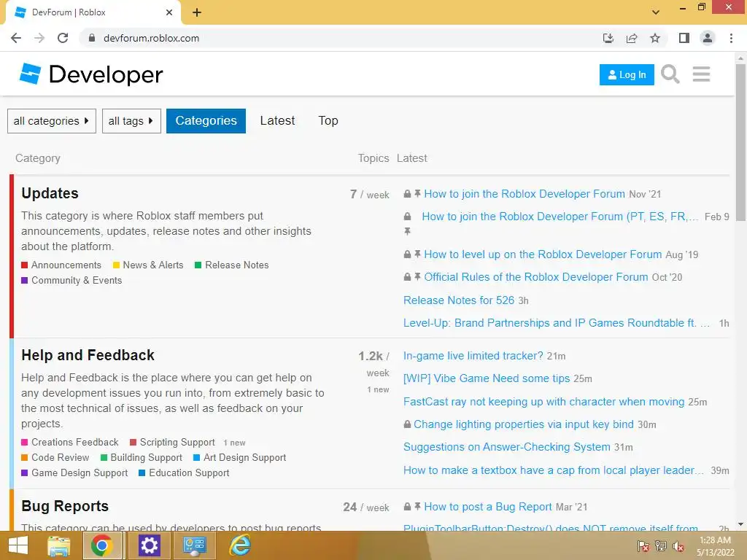Open the News & Alerts subcategory
Image resolution: width=747 pixels, height=560 pixels.
pyautogui.click(x=153, y=265)
